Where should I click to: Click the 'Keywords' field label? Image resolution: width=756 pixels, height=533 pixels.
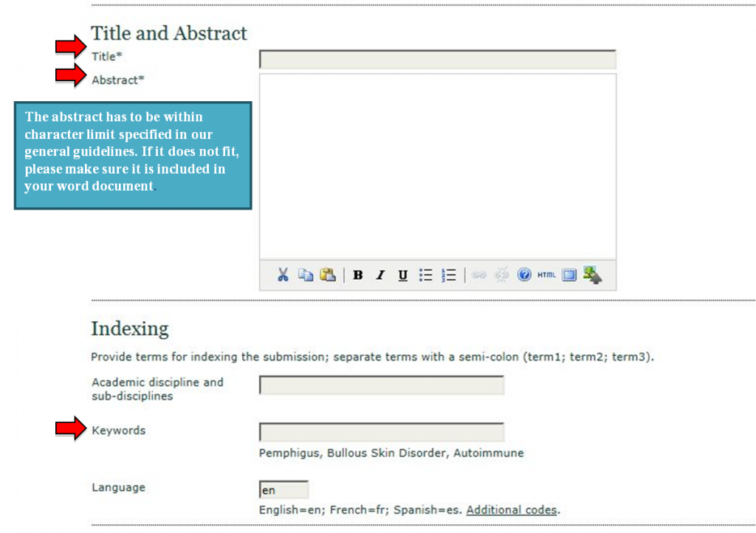[119, 430]
